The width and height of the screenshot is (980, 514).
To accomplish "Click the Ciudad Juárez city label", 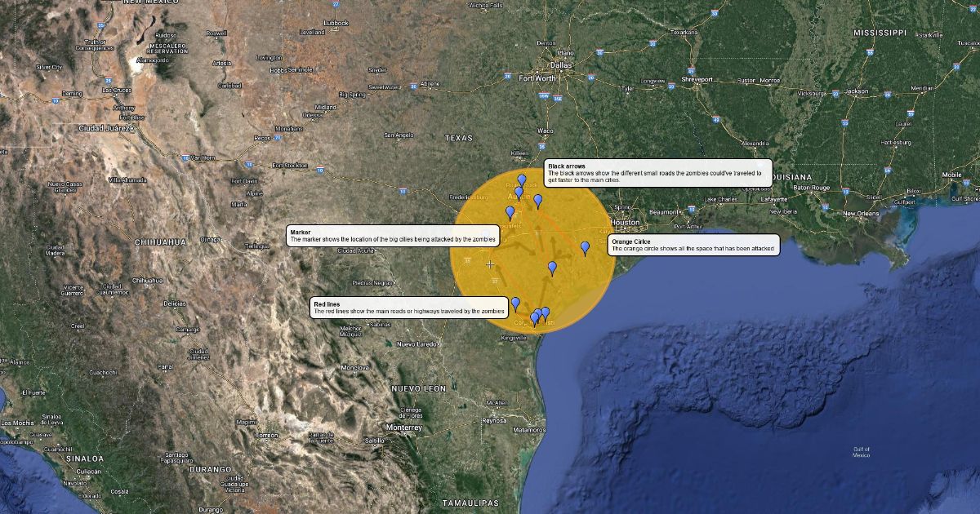I will click(x=106, y=128).
